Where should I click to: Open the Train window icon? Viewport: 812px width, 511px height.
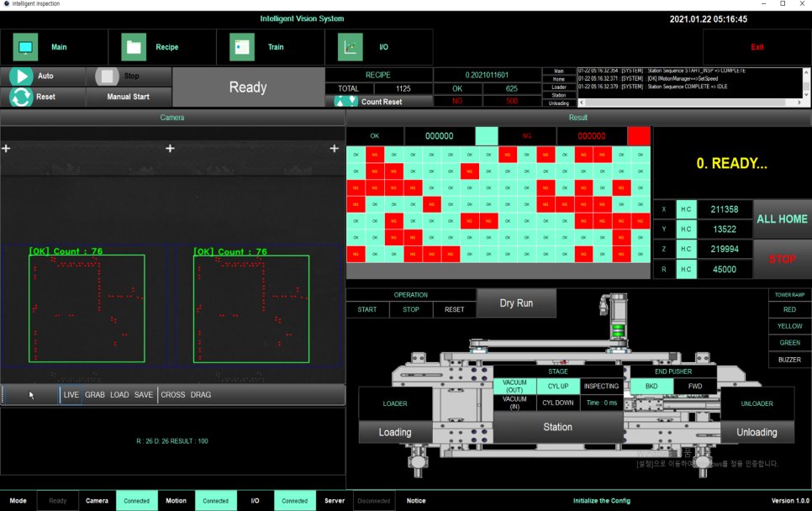(242, 47)
